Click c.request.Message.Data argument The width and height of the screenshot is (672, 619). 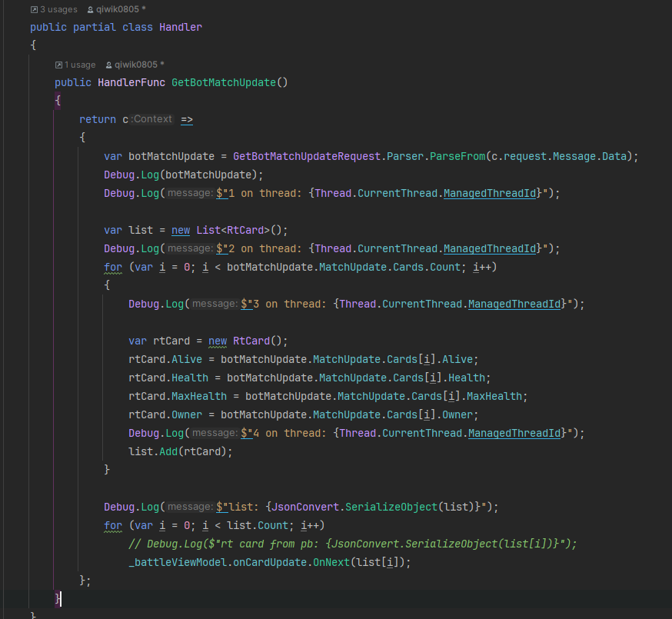coord(558,156)
